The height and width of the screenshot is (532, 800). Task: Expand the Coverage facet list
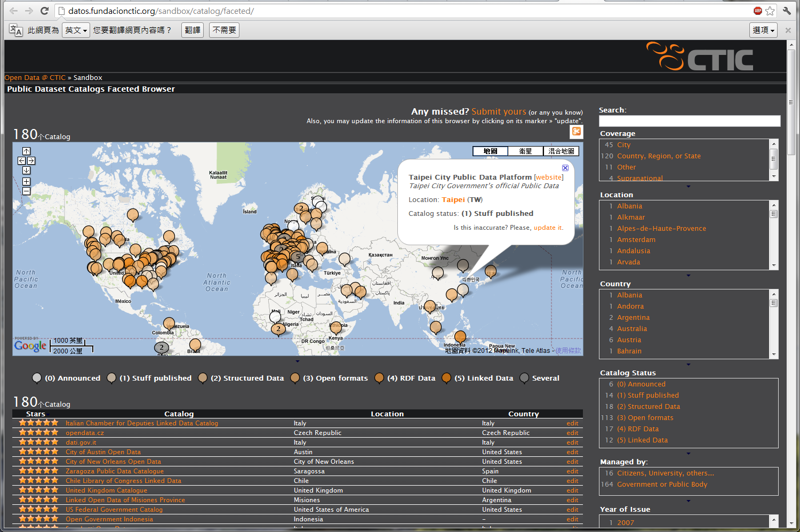click(689, 187)
